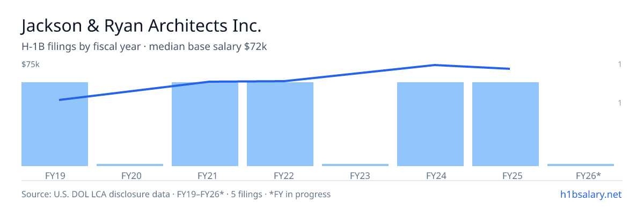The height and width of the screenshot is (215, 644).
Task: Click the small FY23 bar stub
Action: 355,165
